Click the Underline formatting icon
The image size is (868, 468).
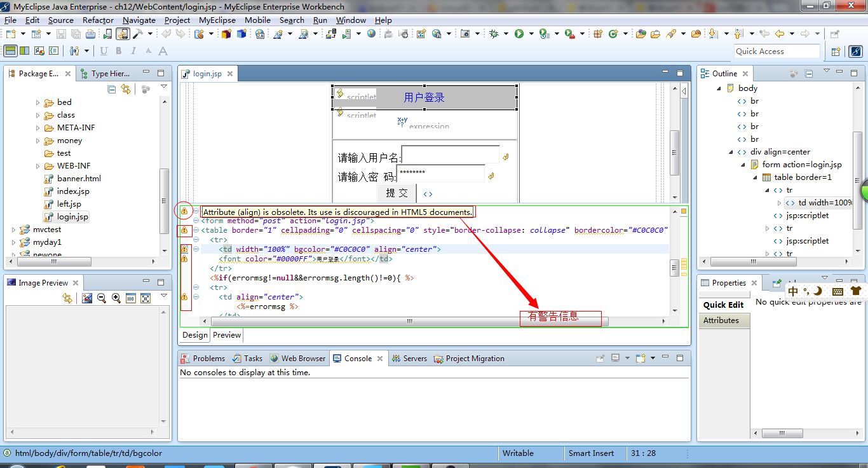104,51
